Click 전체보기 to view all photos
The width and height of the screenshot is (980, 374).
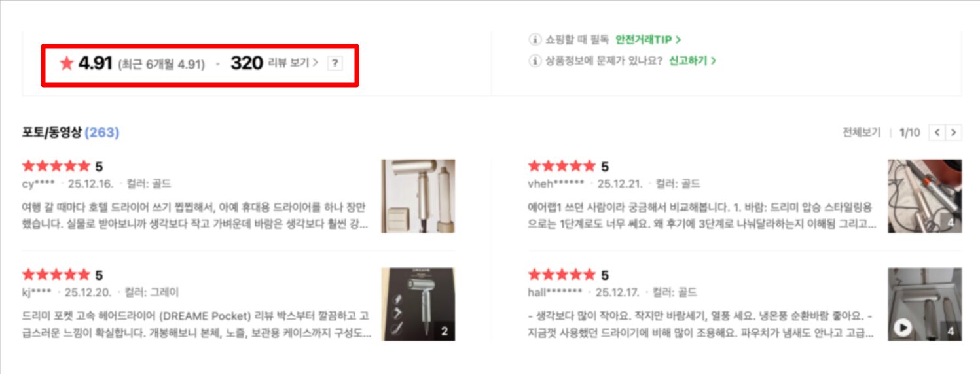point(861,133)
